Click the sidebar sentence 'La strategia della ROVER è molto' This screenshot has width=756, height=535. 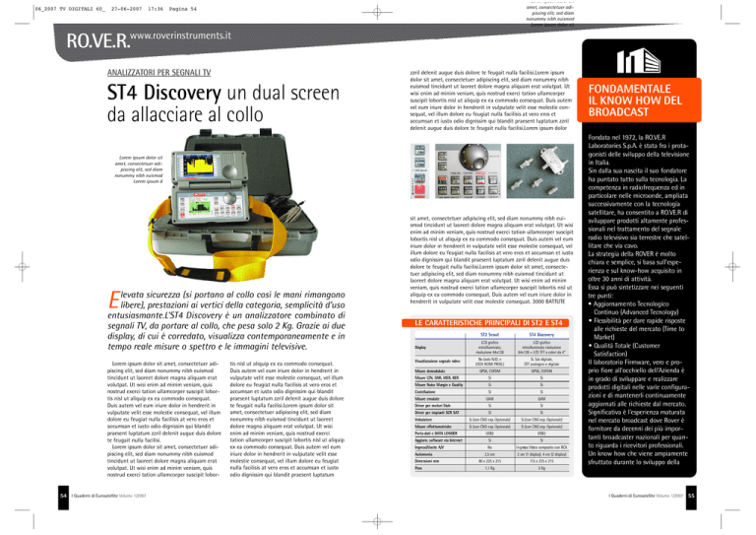coord(632,254)
